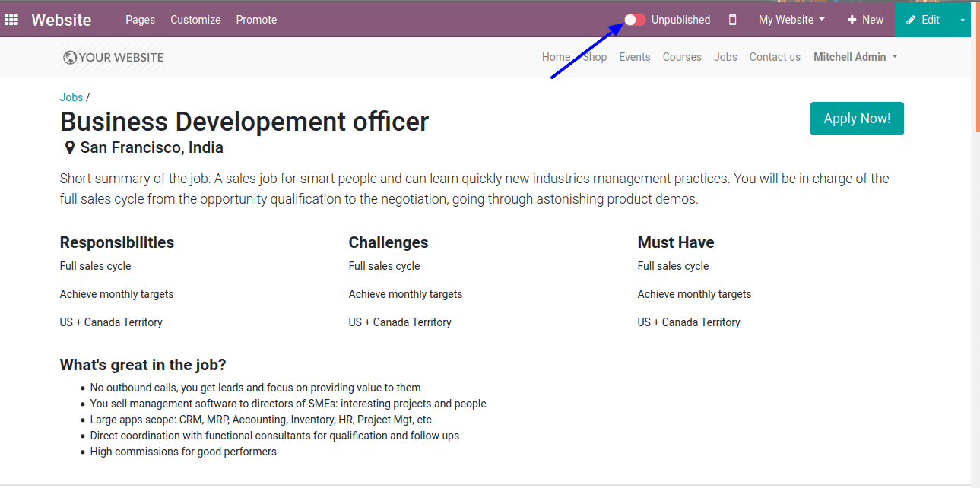Go to the Home page link
Viewport: 980px width, 488px height.
tap(556, 57)
